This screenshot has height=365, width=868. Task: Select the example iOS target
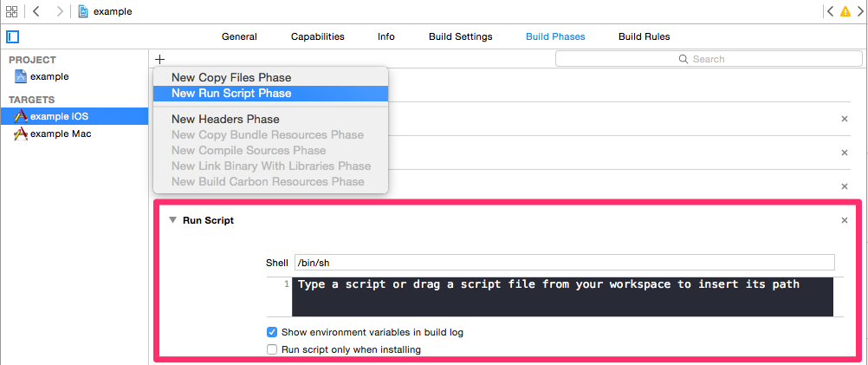[x=59, y=116]
